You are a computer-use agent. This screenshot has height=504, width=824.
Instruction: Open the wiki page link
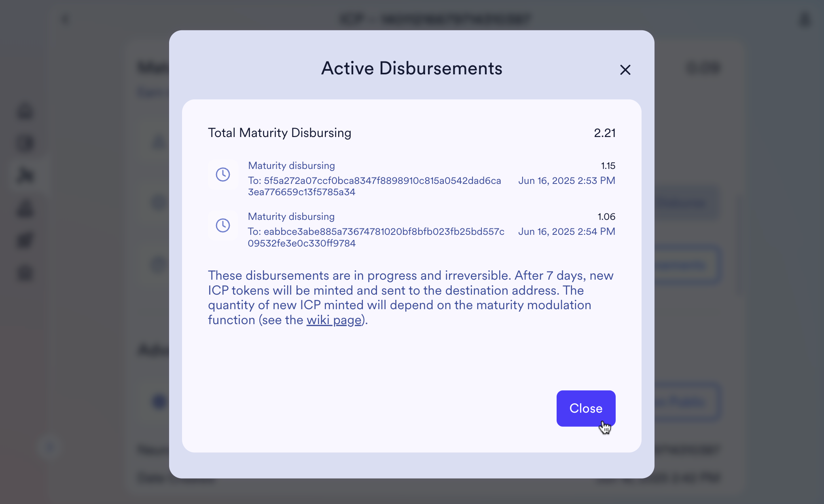tap(333, 320)
